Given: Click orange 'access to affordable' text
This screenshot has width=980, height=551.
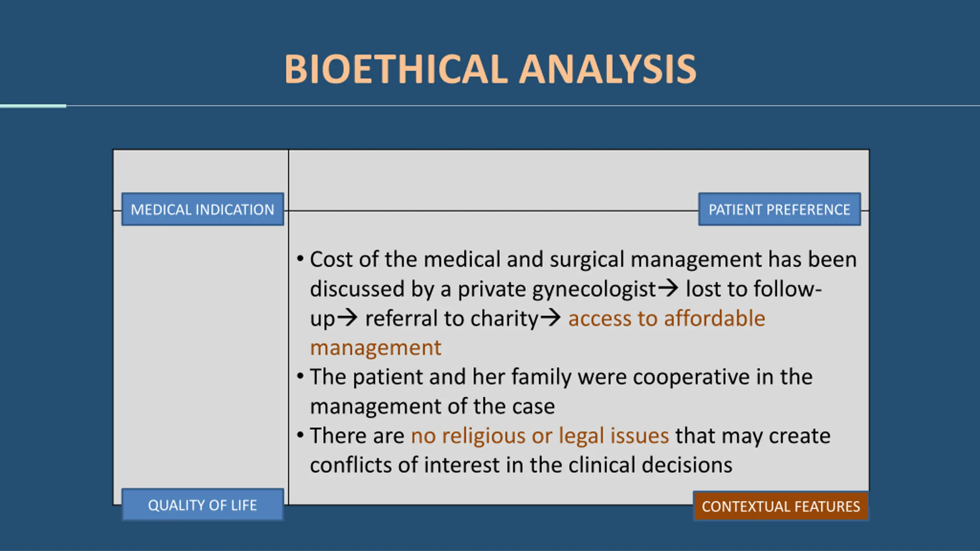Looking at the screenshot, I should [x=666, y=318].
